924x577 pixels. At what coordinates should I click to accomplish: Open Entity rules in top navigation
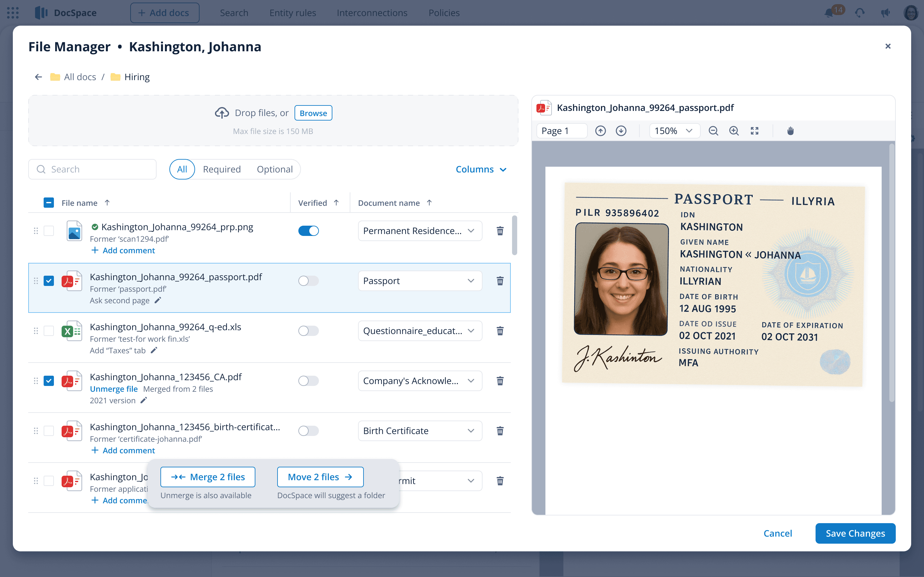coord(293,13)
